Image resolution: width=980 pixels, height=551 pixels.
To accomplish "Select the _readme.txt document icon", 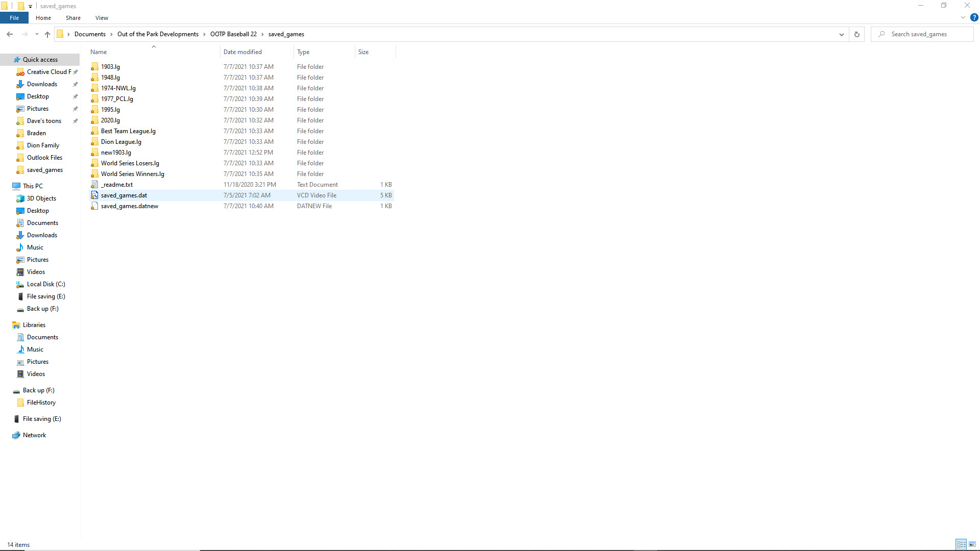I will (x=94, y=185).
